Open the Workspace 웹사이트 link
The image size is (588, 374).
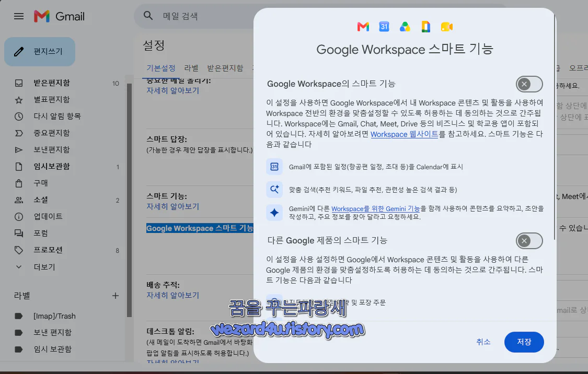click(404, 134)
